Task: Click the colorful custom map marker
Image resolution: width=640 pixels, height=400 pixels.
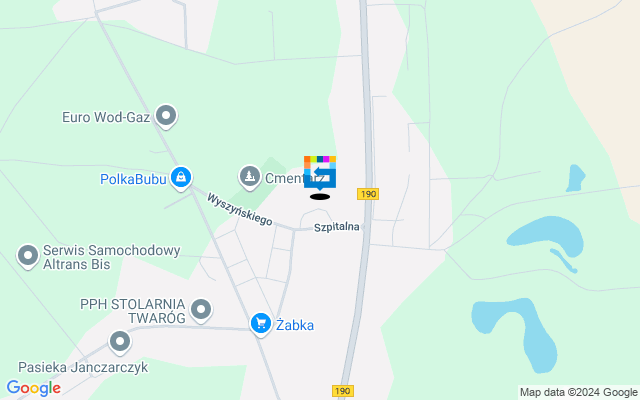Action: coord(320,173)
